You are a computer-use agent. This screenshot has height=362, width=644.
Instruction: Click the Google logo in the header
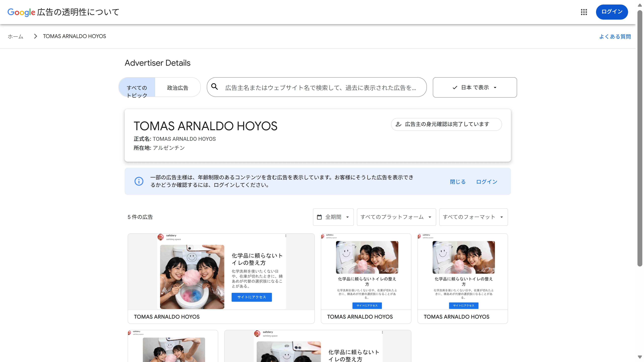[x=21, y=12]
